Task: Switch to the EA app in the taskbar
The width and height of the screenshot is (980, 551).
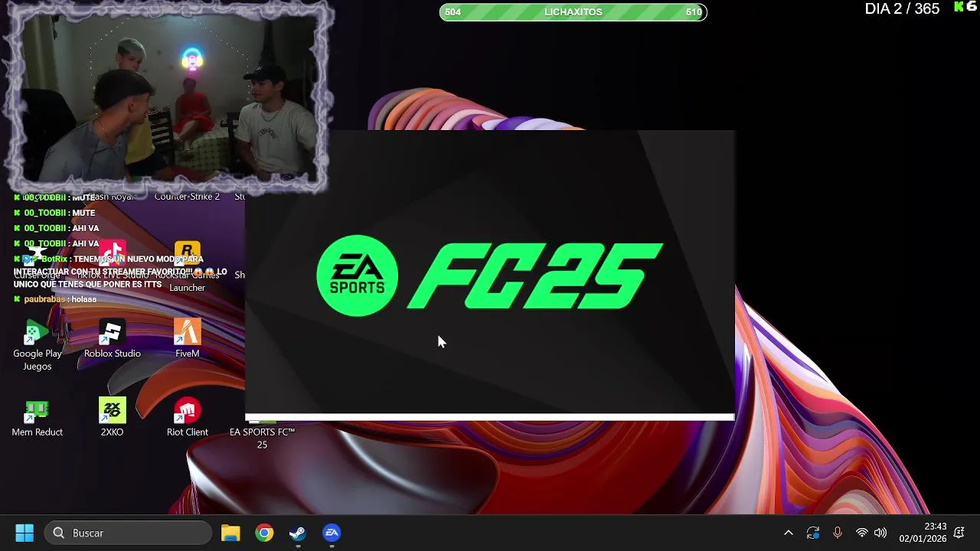Action: pos(332,533)
